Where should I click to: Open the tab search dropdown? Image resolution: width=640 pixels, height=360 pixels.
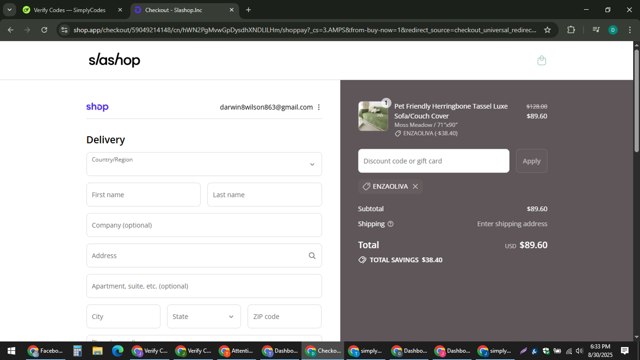pos(9,10)
